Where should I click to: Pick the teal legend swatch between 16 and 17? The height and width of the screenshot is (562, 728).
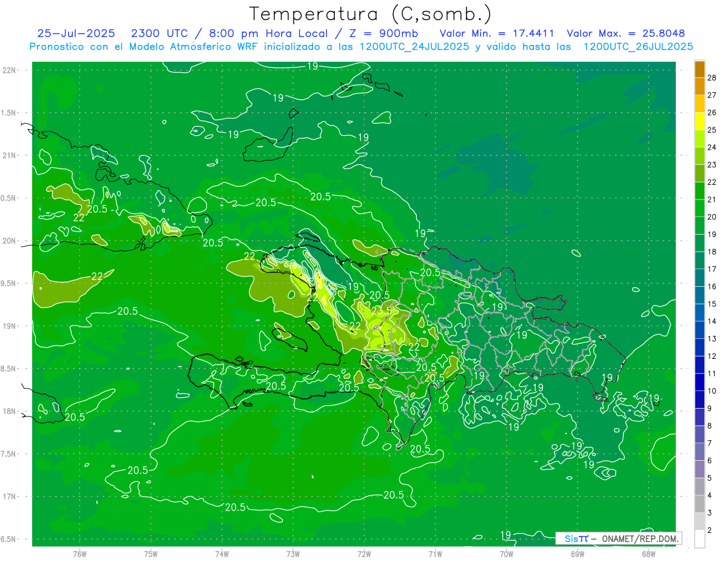click(x=699, y=278)
